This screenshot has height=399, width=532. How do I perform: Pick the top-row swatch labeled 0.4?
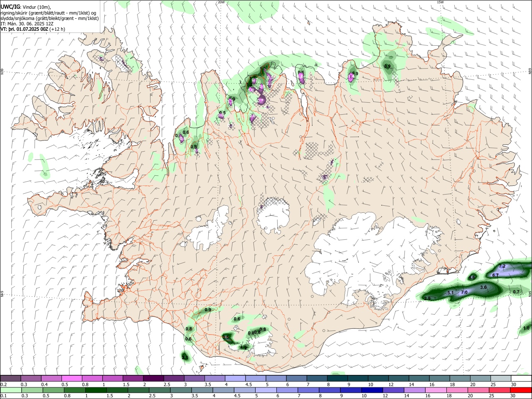[x=51, y=379]
